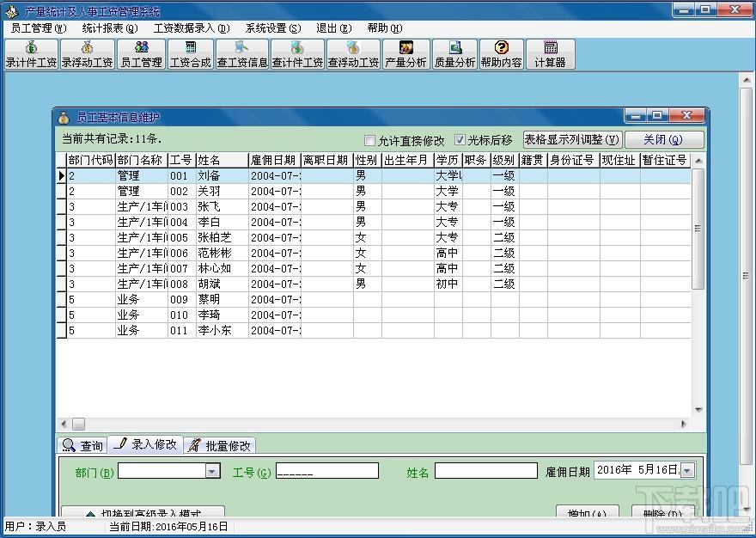Select employee name 蔡明

[x=209, y=299]
